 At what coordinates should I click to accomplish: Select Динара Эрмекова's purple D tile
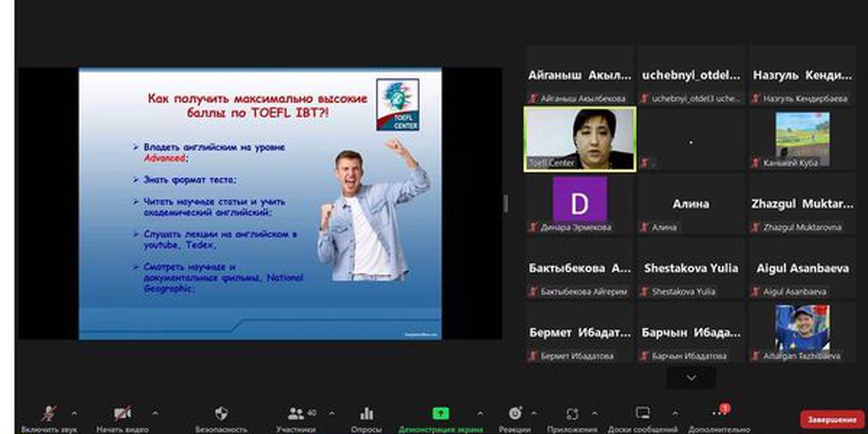[580, 204]
